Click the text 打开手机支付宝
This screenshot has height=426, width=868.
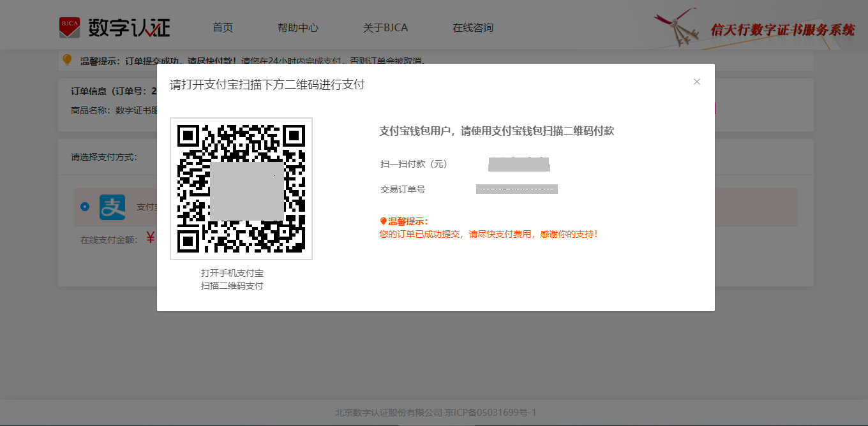pyautogui.click(x=232, y=273)
